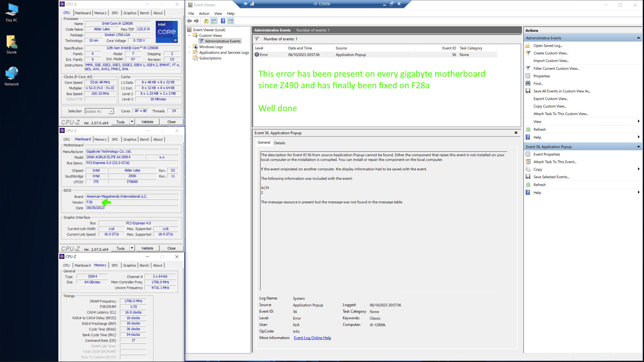Screen dimensions: 644x362
Task: Switch to the Details tab of Event 56
Action: pos(279,143)
